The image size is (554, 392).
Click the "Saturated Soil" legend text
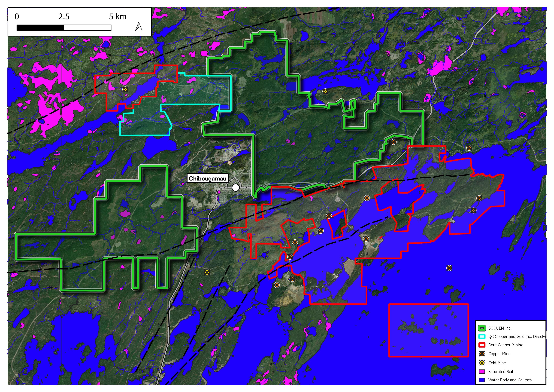coord(500,371)
